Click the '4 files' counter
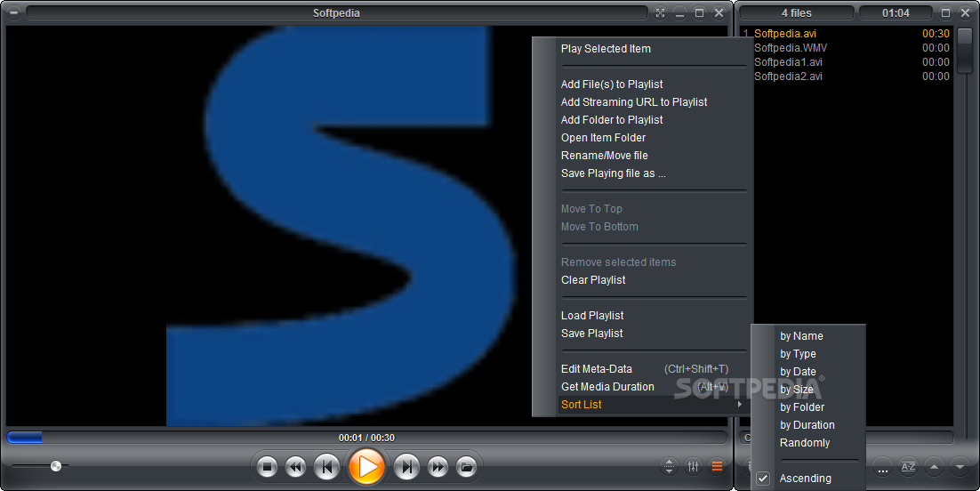The width and height of the screenshot is (980, 491). click(796, 13)
